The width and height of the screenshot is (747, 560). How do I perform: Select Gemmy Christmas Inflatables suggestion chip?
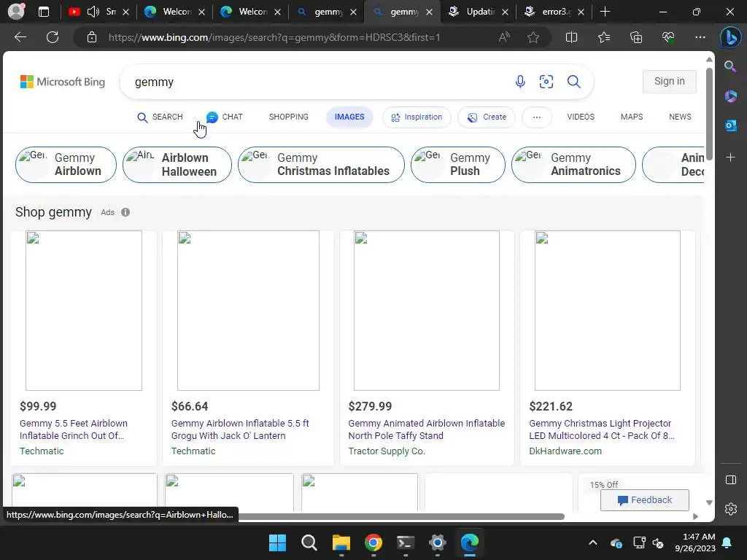coord(321,165)
